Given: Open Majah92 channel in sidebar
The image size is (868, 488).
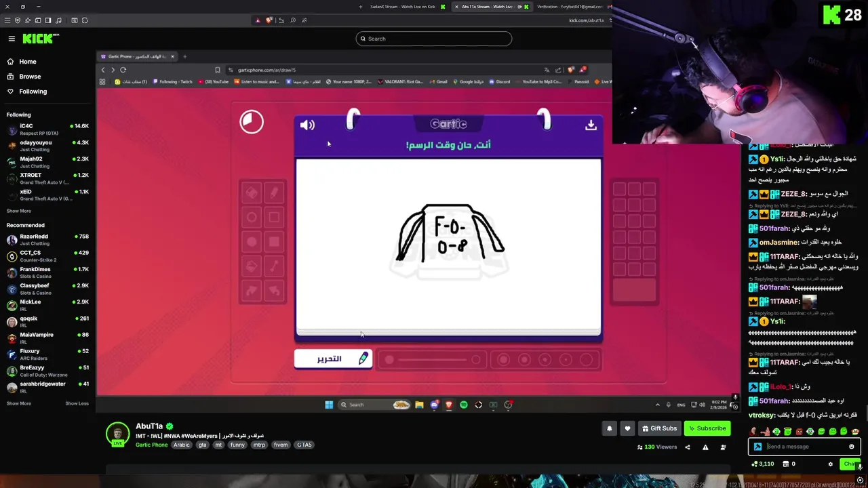Looking at the screenshot, I should tap(47, 161).
